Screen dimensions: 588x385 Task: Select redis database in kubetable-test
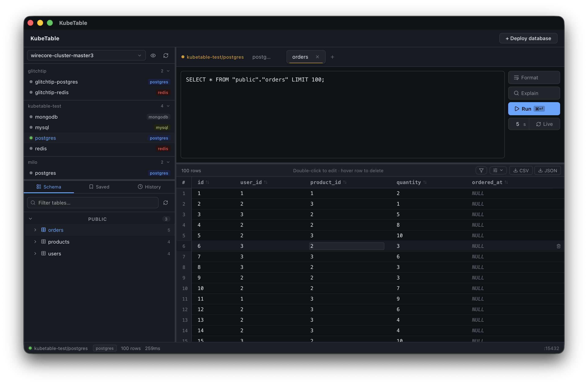99,148
